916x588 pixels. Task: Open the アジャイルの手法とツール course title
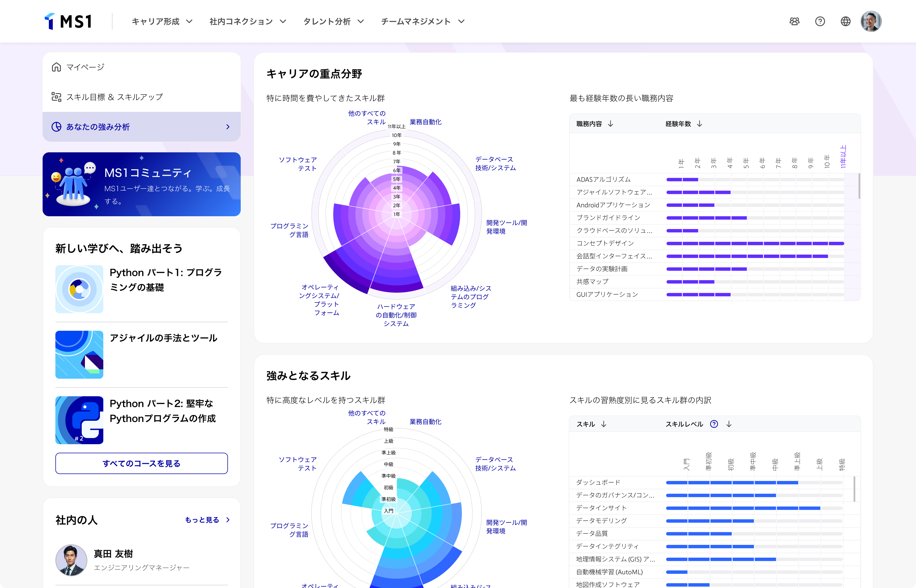click(163, 338)
